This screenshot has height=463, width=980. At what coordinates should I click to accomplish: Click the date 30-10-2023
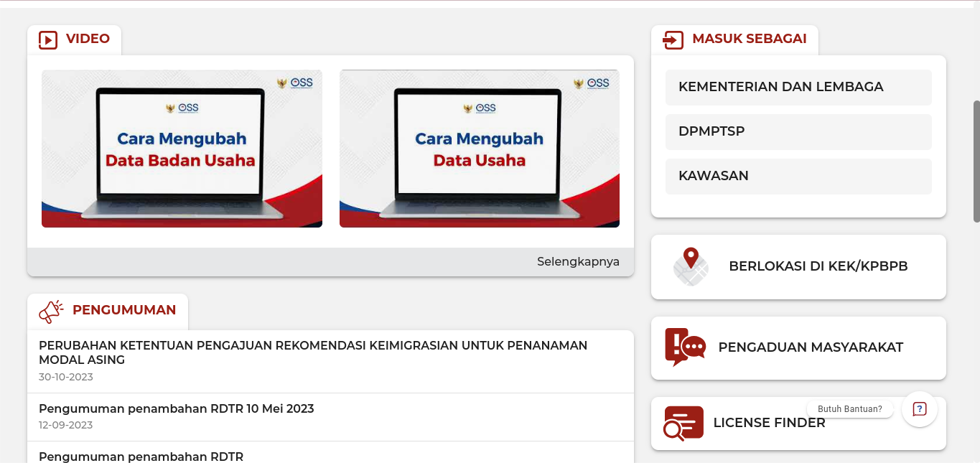[66, 377]
